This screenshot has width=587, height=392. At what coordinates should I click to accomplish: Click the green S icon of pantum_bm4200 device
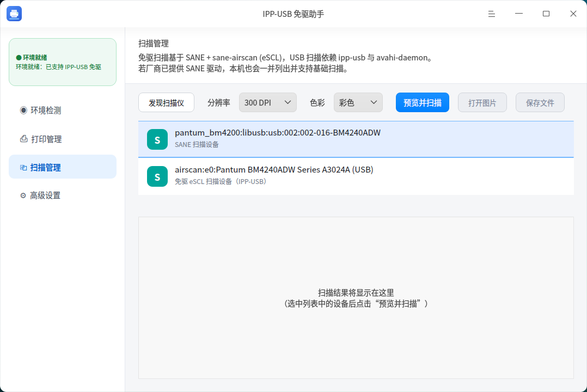157,139
